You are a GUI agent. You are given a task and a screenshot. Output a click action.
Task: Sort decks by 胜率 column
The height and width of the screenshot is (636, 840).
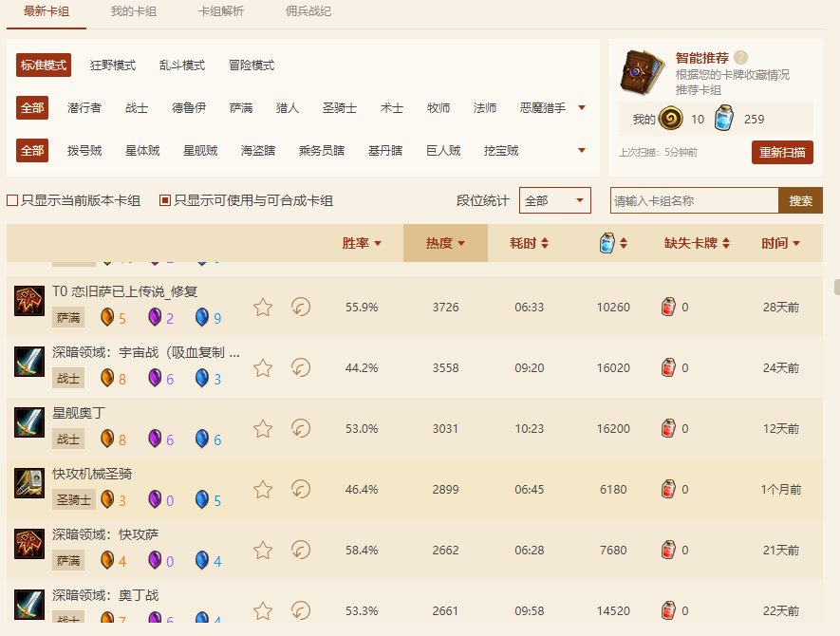click(362, 244)
